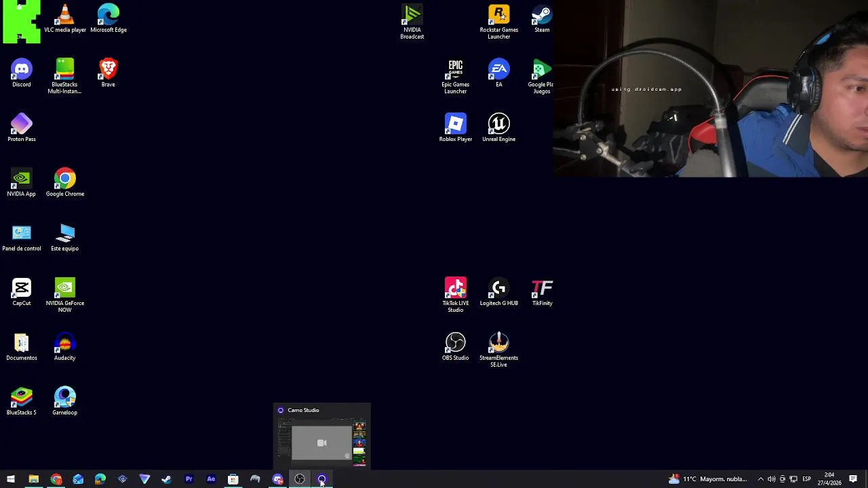
Task: Open the Mail app taskbar icon
Action: (78, 479)
